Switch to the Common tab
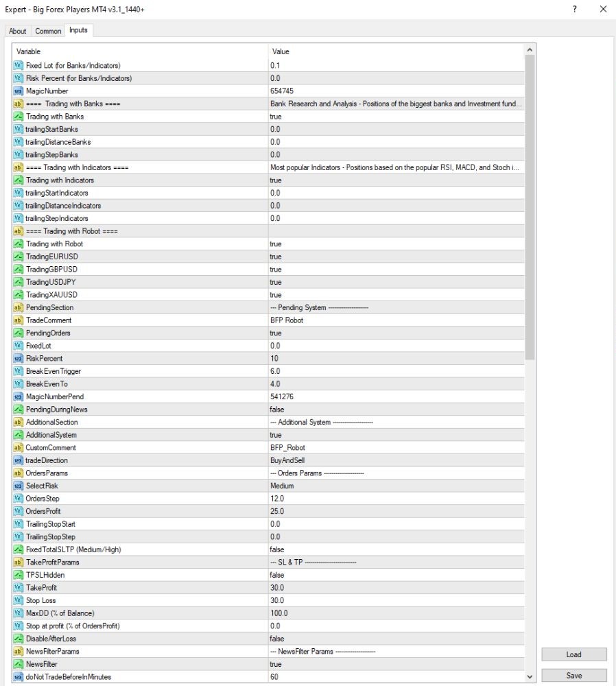The width and height of the screenshot is (616, 686). [x=48, y=31]
